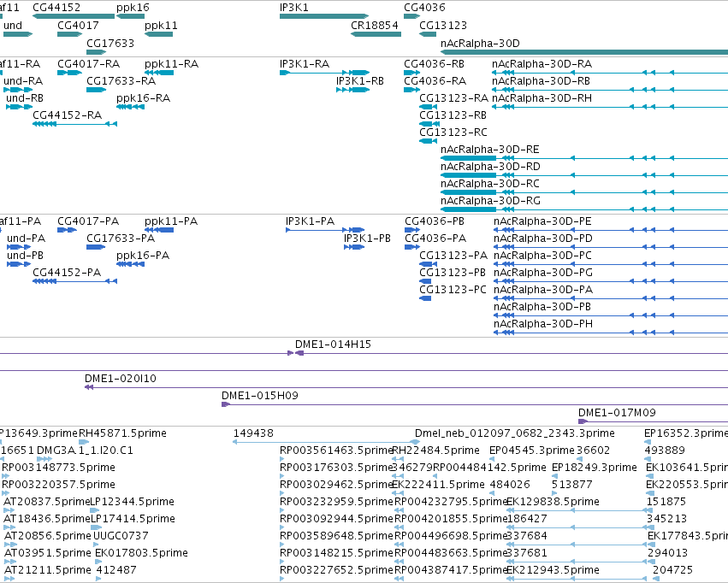Click the CG13123-PB protein label

(x=453, y=273)
